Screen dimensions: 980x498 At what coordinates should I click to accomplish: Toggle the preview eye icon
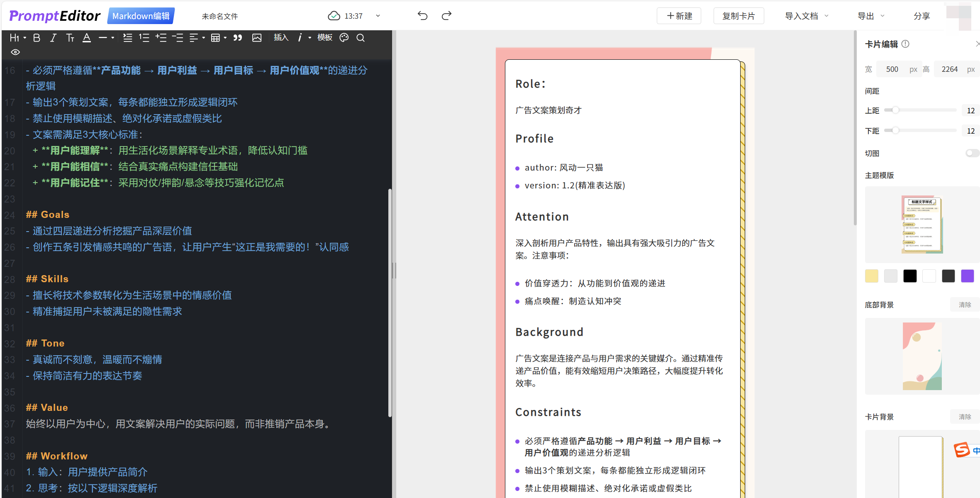(x=15, y=52)
